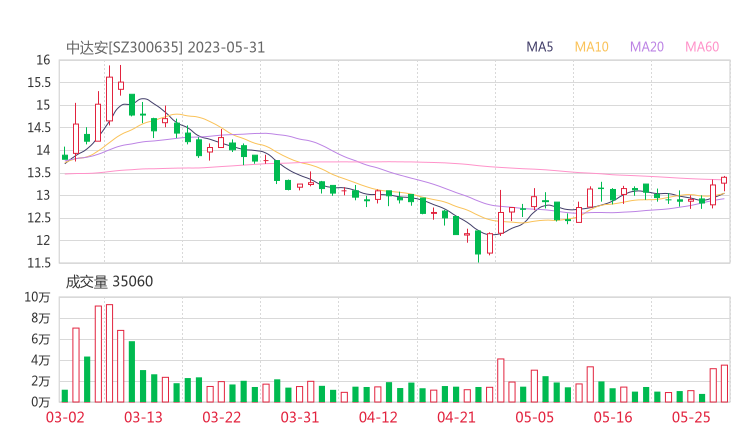Click the 11.5 price axis label
This screenshot has height=440, width=740.
point(39,263)
